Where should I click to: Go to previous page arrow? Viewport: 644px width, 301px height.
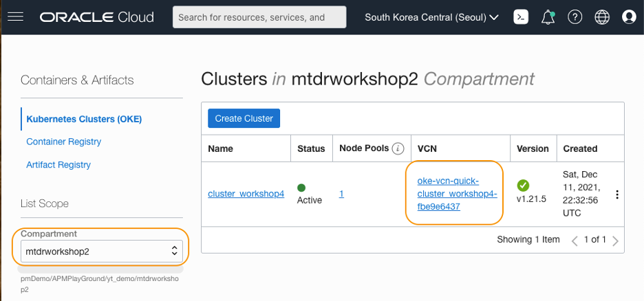tap(575, 241)
